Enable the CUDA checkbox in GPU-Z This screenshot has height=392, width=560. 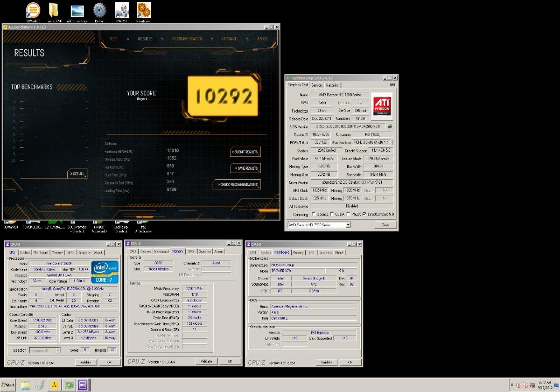point(332,214)
